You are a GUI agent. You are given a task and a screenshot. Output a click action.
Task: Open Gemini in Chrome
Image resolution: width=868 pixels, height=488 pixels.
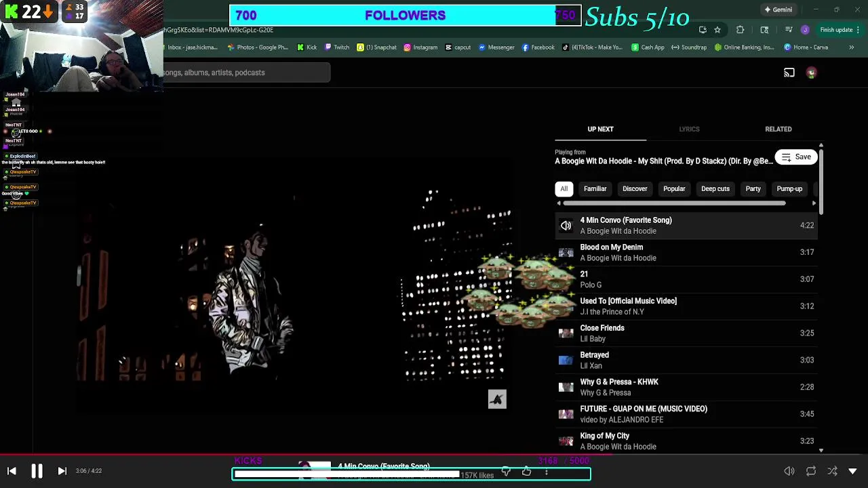(x=778, y=9)
